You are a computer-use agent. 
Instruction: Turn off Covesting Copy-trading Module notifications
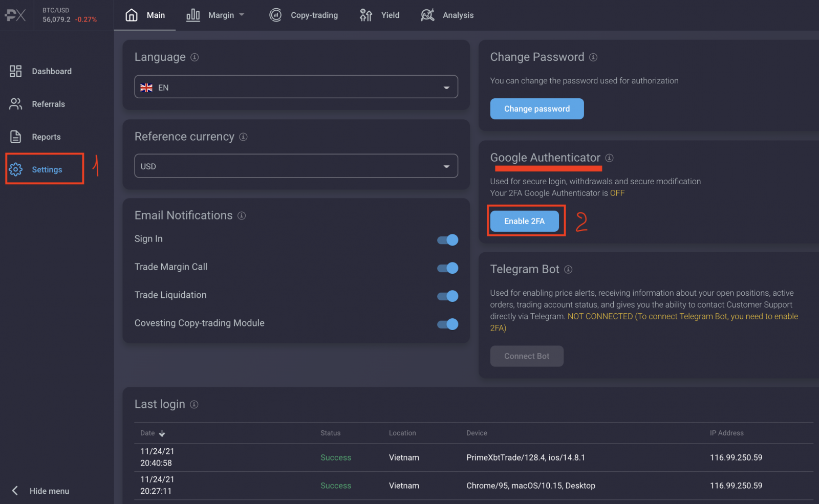click(447, 324)
